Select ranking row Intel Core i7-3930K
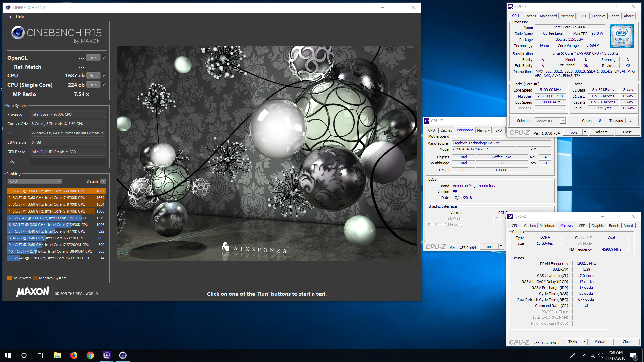 (x=57, y=225)
